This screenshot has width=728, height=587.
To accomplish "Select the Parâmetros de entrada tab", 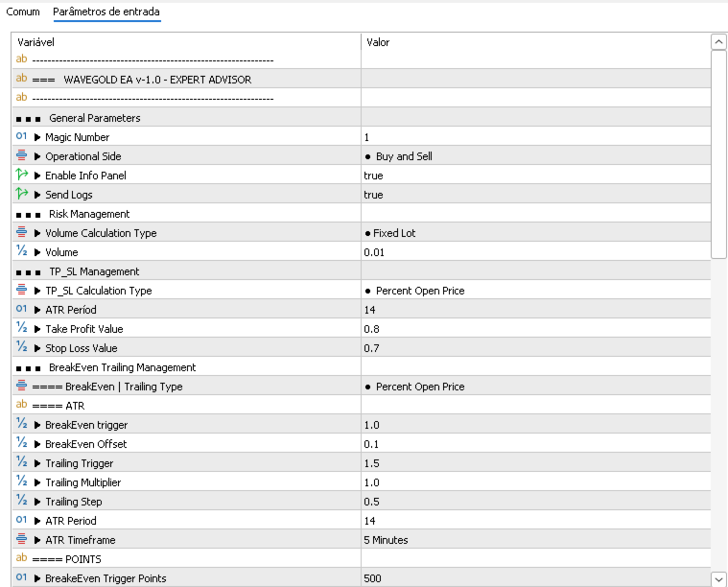I will tap(106, 12).
